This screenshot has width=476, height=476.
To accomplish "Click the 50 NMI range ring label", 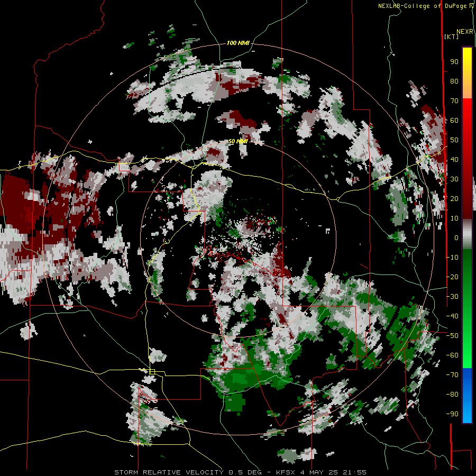I will pyautogui.click(x=238, y=141).
